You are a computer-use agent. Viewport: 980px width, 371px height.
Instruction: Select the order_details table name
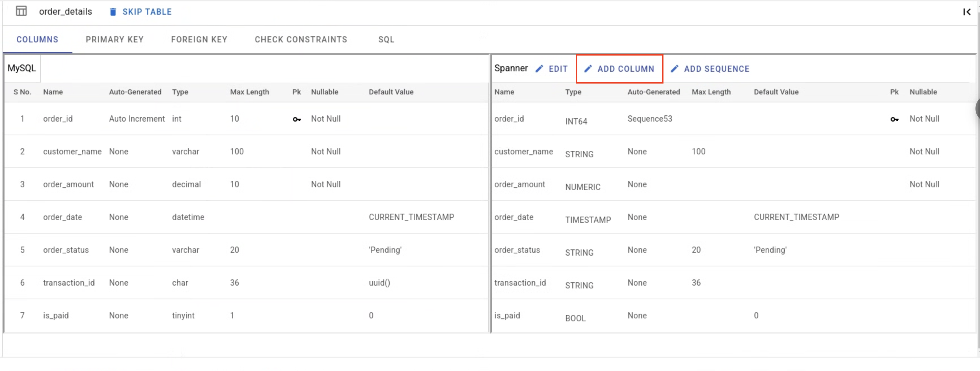65,12
